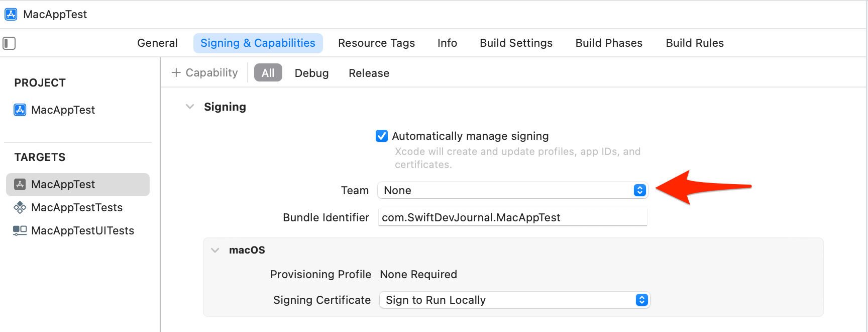
Task: Select the Debug configuration filter
Action: [311, 73]
